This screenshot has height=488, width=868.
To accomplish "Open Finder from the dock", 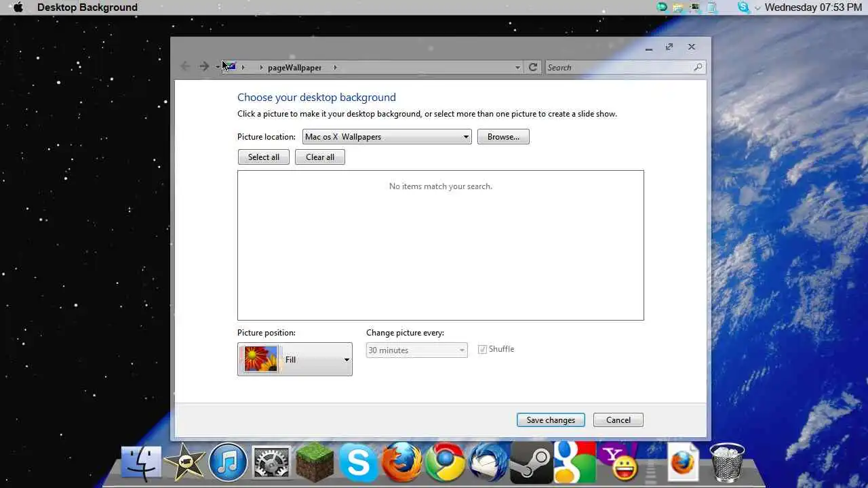I will [142, 463].
